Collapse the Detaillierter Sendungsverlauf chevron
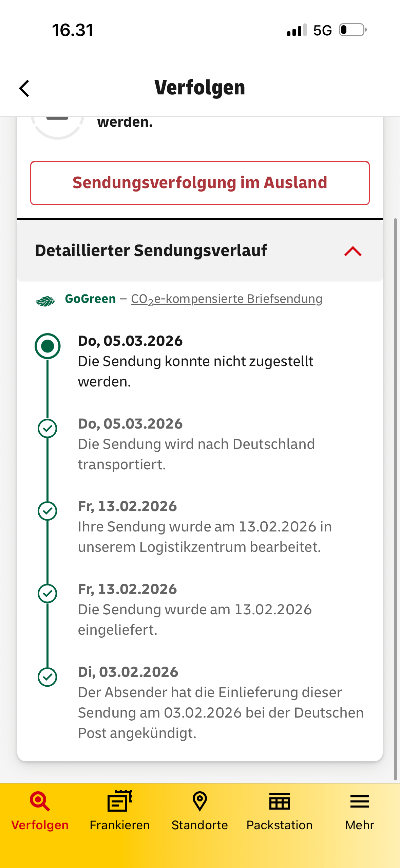 click(353, 251)
